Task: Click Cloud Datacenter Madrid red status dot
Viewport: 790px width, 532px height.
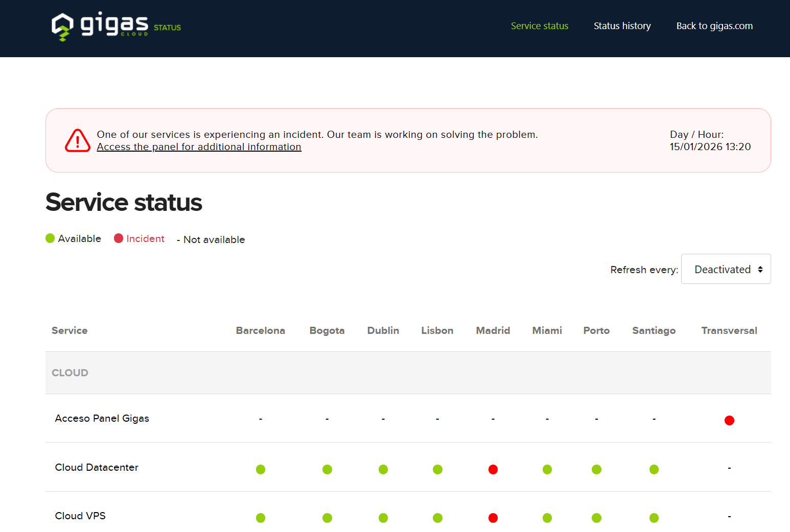Action: (x=493, y=469)
